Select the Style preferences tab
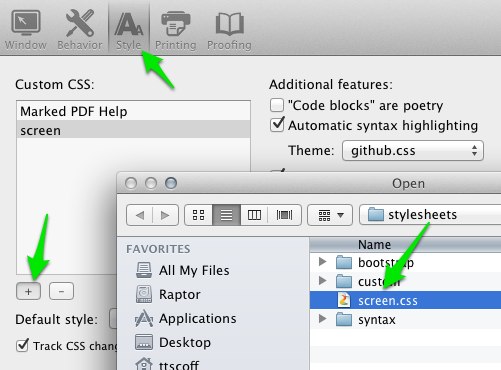Image resolution: width=501 pixels, height=370 pixels. [x=129, y=29]
